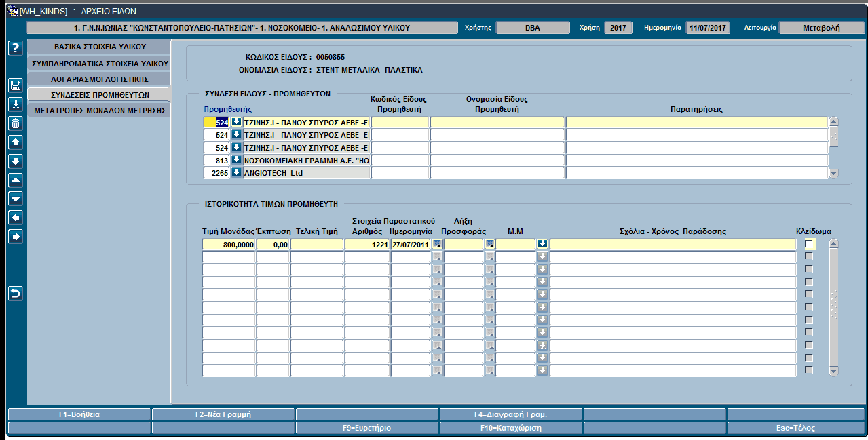Click the down triangle next block icon

point(16,199)
